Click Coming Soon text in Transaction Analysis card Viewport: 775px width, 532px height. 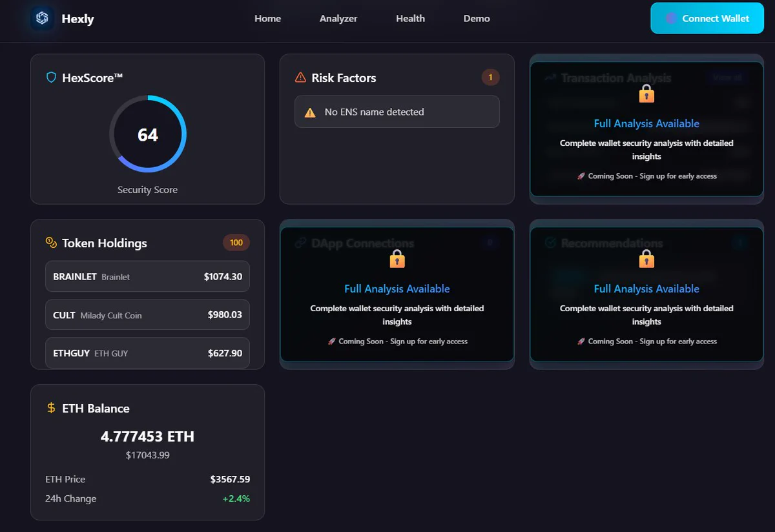coord(652,176)
